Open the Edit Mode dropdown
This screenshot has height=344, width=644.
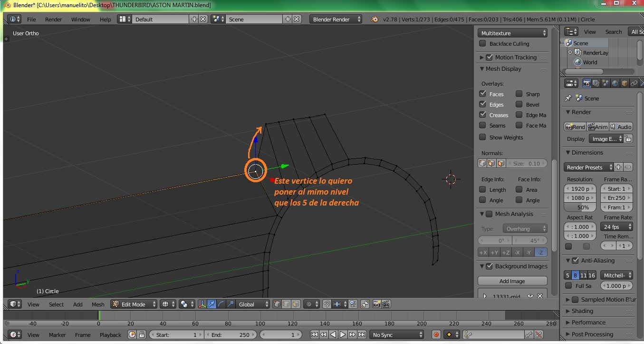point(134,304)
